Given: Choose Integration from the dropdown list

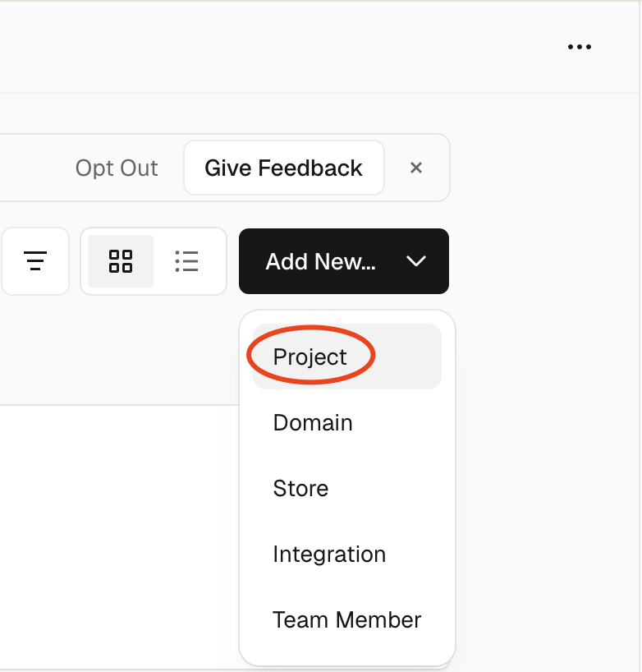Looking at the screenshot, I should (x=329, y=554).
